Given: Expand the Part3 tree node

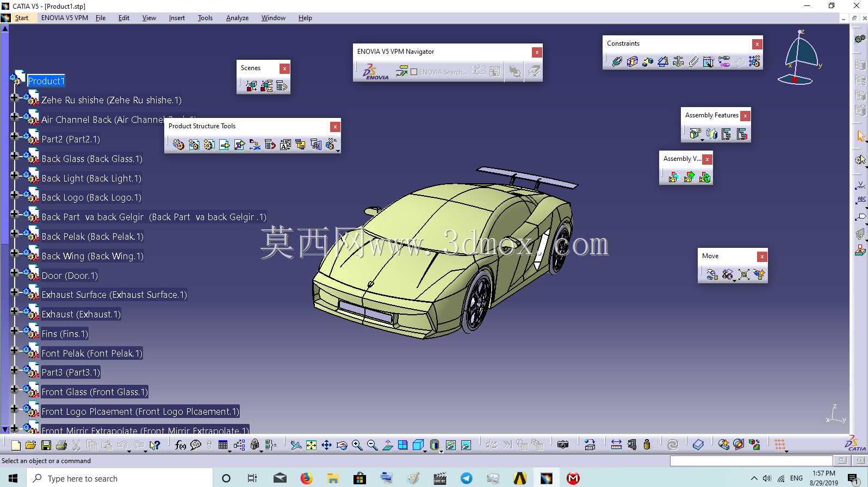Looking at the screenshot, I should 15,370.
